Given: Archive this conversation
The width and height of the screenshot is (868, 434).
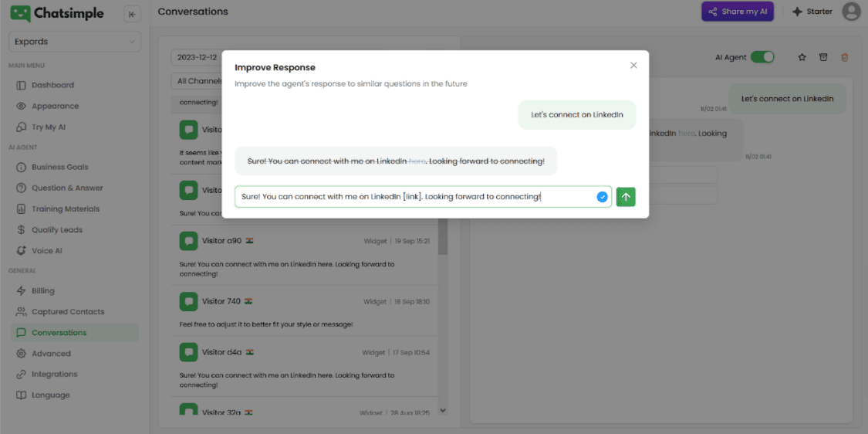Looking at the screenshot, I should (x=823, y=57).
